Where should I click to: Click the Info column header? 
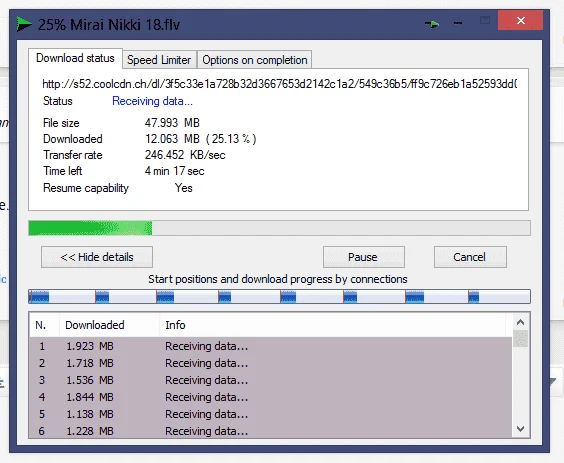tap(332, 325)
